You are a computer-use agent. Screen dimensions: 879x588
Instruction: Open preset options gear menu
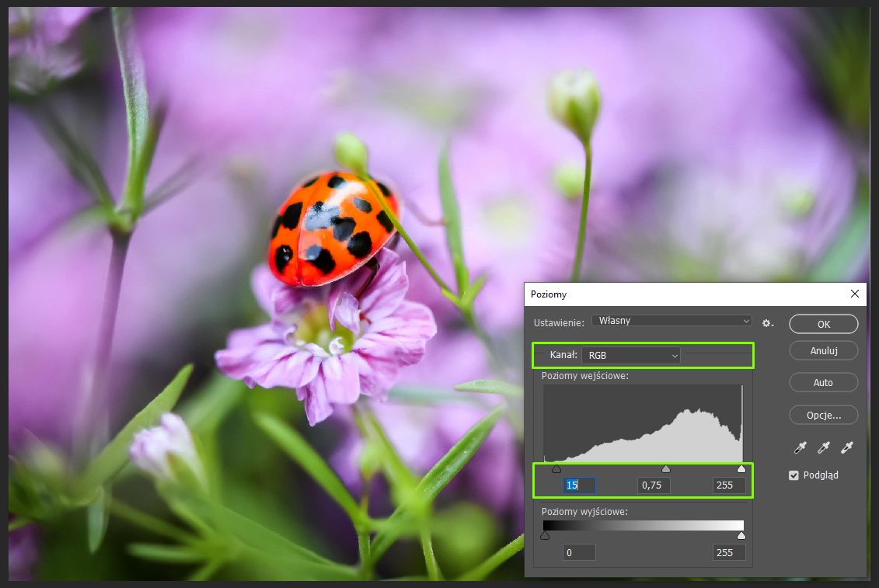(x=767, y=323)
